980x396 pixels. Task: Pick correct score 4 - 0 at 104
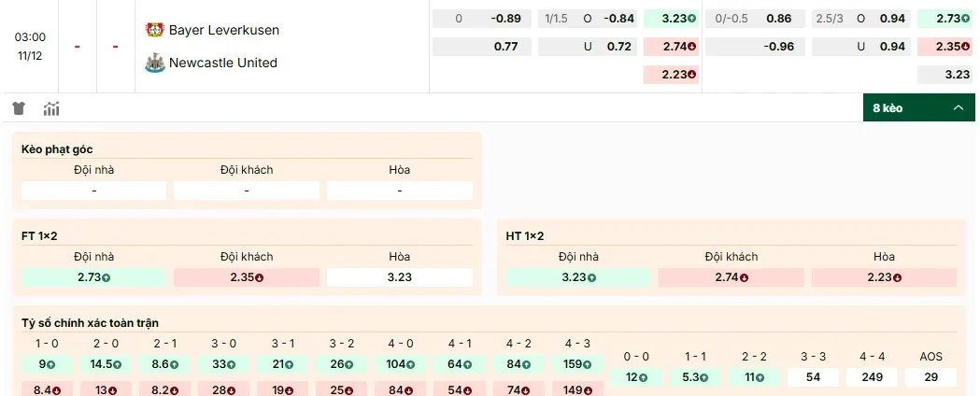coord(401,364)
